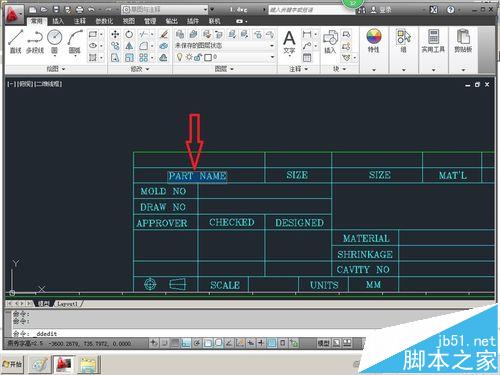Switch to the View (视图) ribbon tab
The image size is (500, 375).
[x=128, y=21]
